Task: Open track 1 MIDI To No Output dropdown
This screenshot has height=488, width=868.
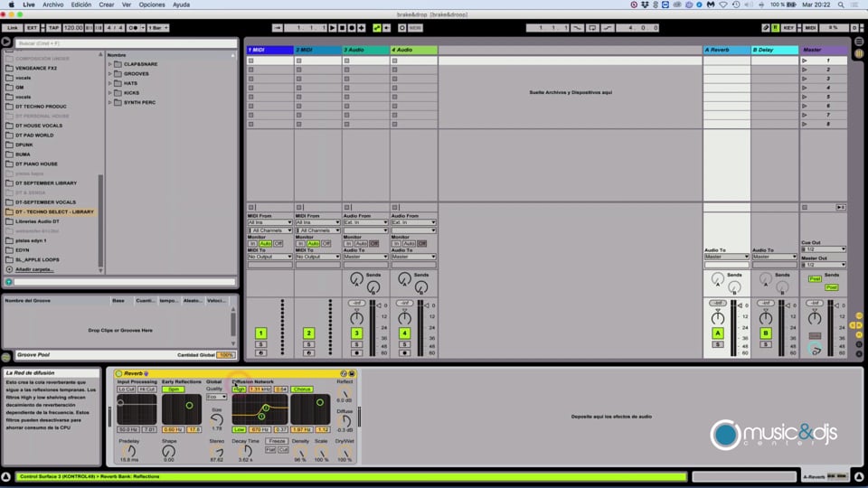Action: 269,257
